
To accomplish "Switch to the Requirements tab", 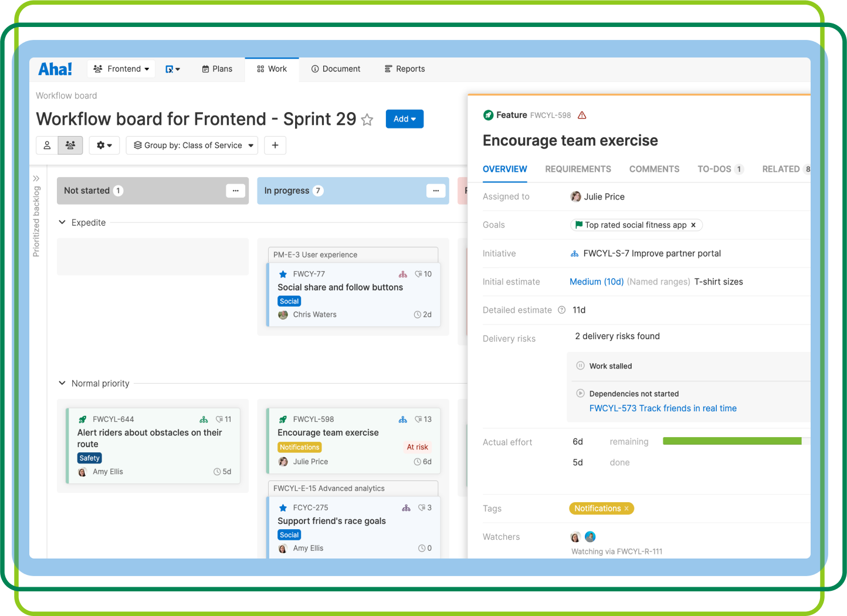I will (x=578, y=169).
